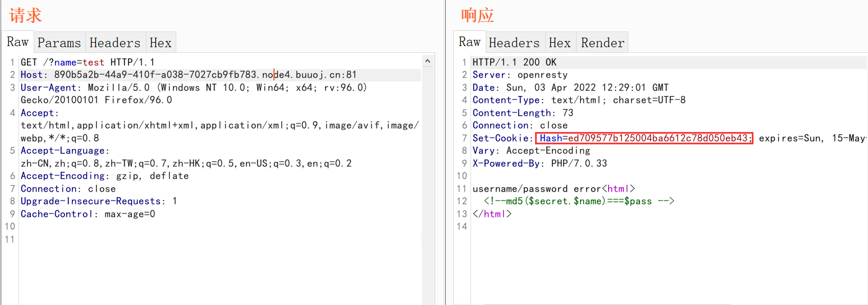Click the Upgrade-Insecure-Requests: 1 line
The height and width of the screenshot is (305, 868).
point(99,201)
